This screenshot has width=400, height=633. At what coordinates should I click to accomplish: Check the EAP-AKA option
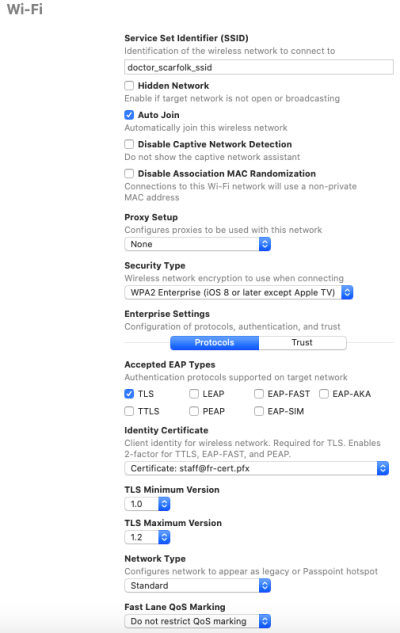coord(324,394)
